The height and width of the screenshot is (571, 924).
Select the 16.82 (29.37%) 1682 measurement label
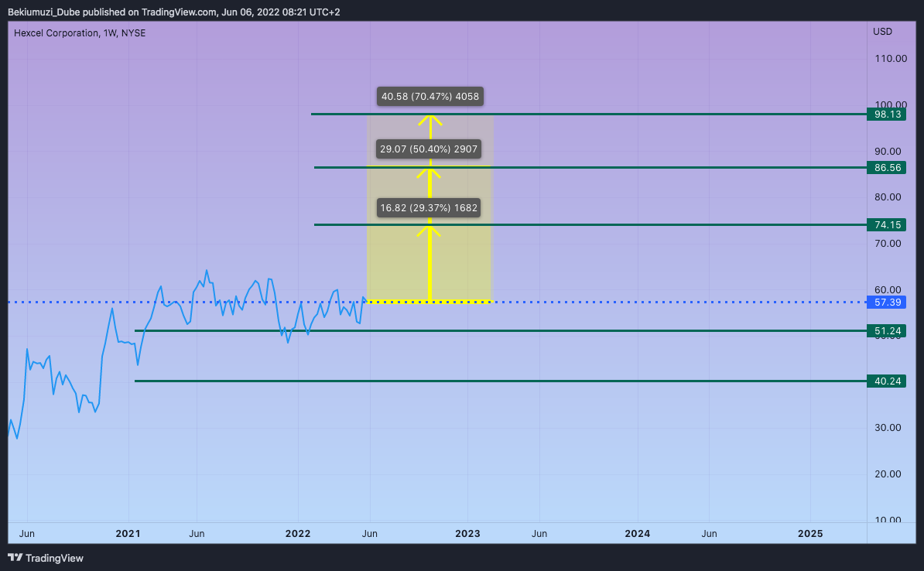(429, 208)
